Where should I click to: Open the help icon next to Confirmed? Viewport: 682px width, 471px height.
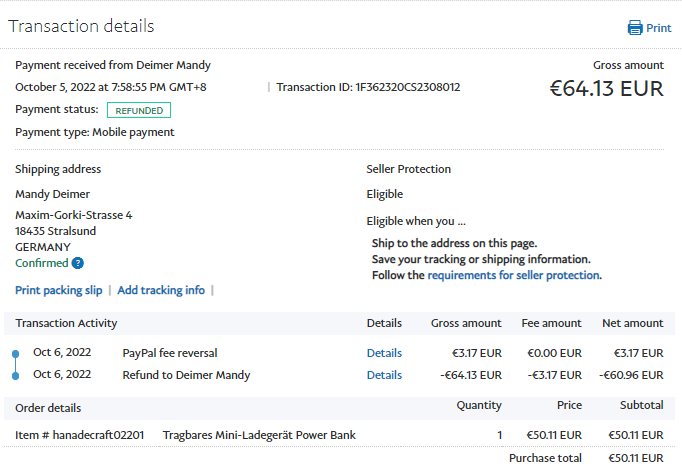[x=78, y=263]
